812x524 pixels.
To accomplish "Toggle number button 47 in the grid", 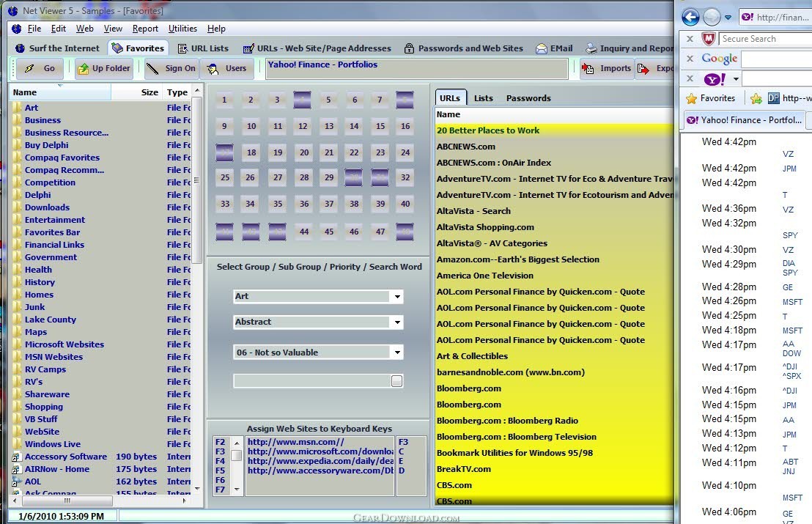I will point(380,232).
